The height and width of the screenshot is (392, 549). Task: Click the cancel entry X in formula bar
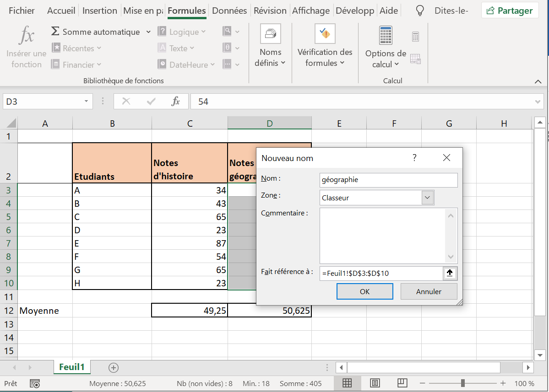[x=126, y=102]
